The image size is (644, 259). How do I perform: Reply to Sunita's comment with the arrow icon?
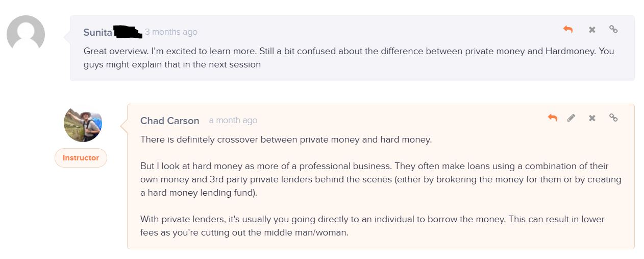tap(568, 30)
